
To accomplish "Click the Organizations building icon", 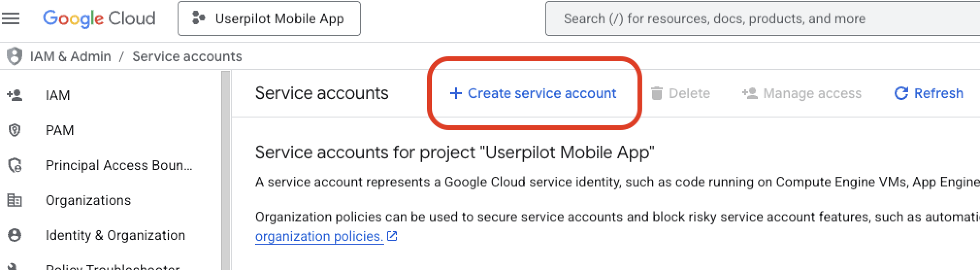I will coord(15,200).
